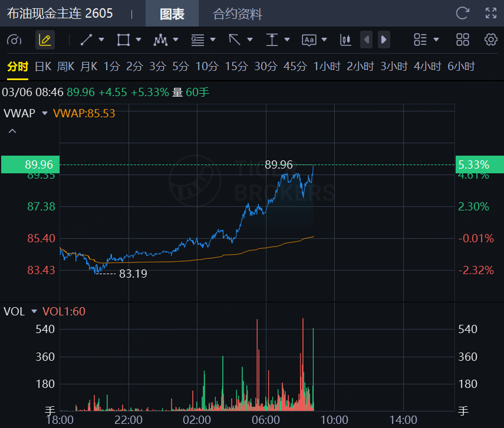Click the refresh chart icon
Screen dimensions: 504x428
pos(463,13)
